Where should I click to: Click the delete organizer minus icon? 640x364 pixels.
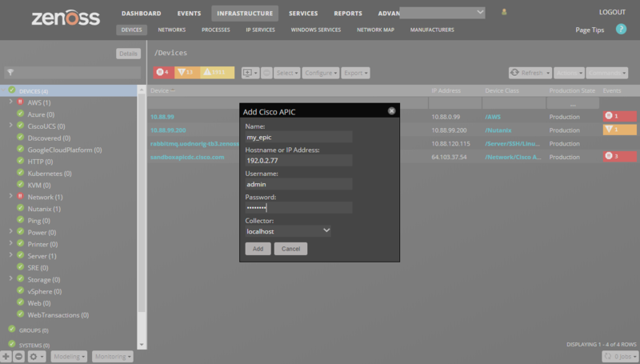click(18, 357)
